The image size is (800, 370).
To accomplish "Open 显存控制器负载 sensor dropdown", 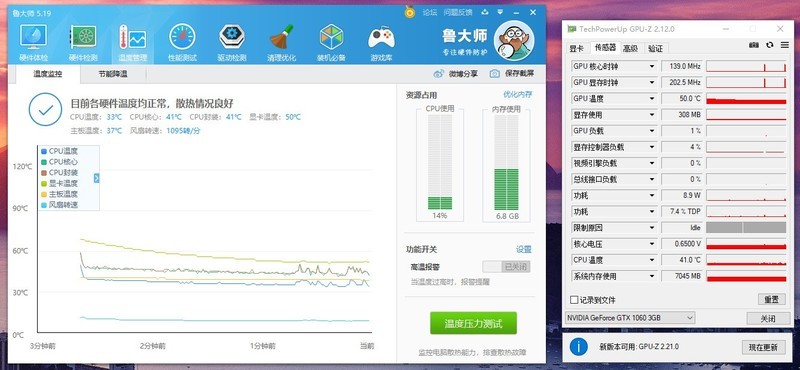I will [652, 147].
